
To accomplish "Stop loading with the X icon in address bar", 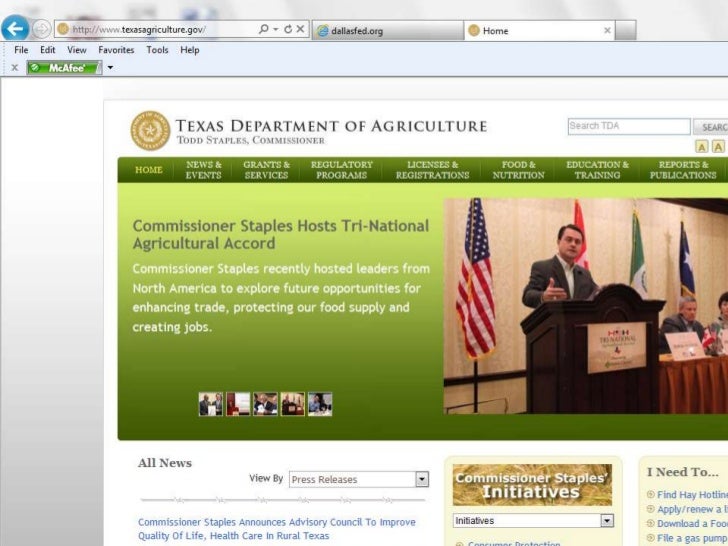I will [x=300, y=29].
